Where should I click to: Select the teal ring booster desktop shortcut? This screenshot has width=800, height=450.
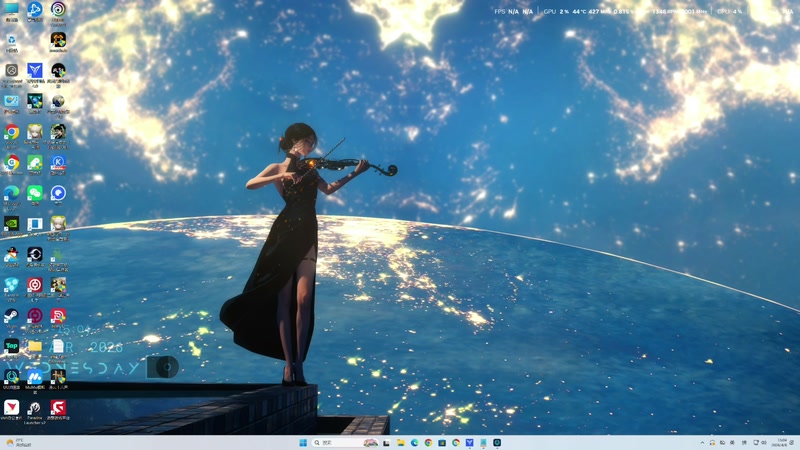11,377
